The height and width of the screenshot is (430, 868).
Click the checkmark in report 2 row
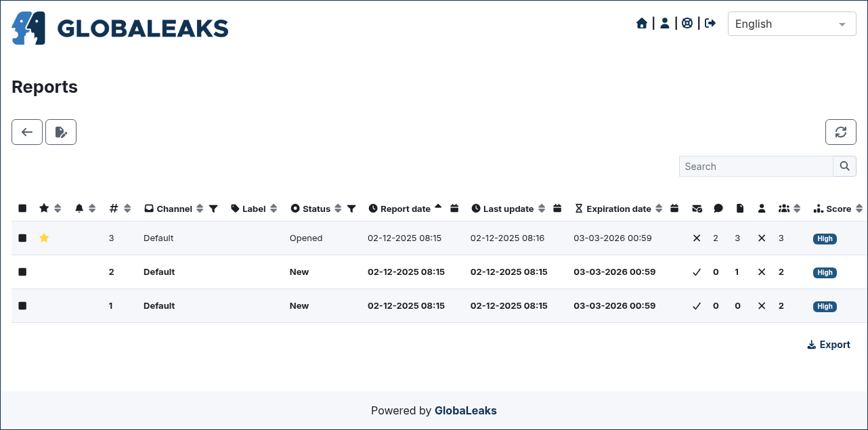coord(697,272)
